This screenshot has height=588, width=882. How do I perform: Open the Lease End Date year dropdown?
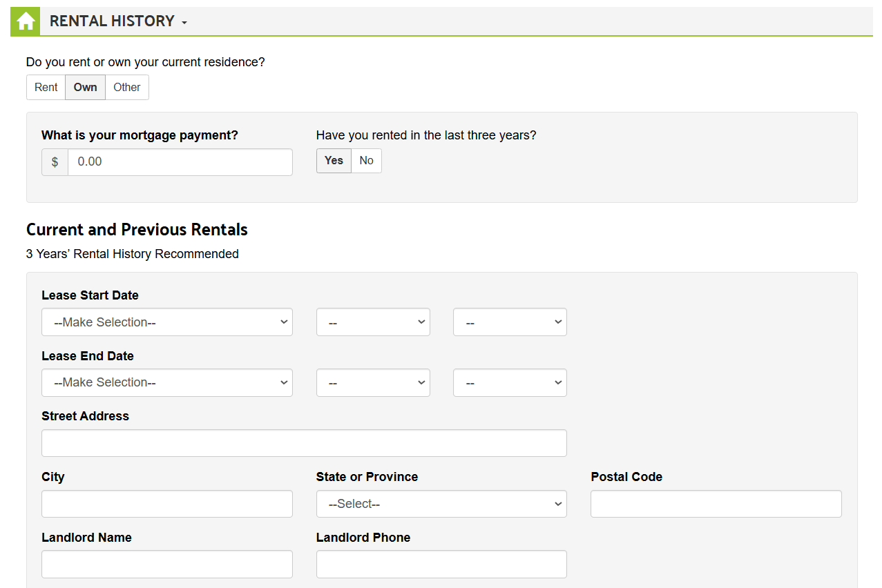pos(510,382)
